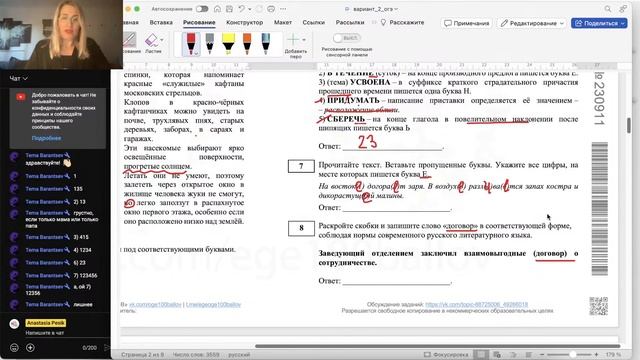Viewport: 640px width, 360px height.
Task: Open the share collaboration icon top right
Action: (x=623, y=9)
